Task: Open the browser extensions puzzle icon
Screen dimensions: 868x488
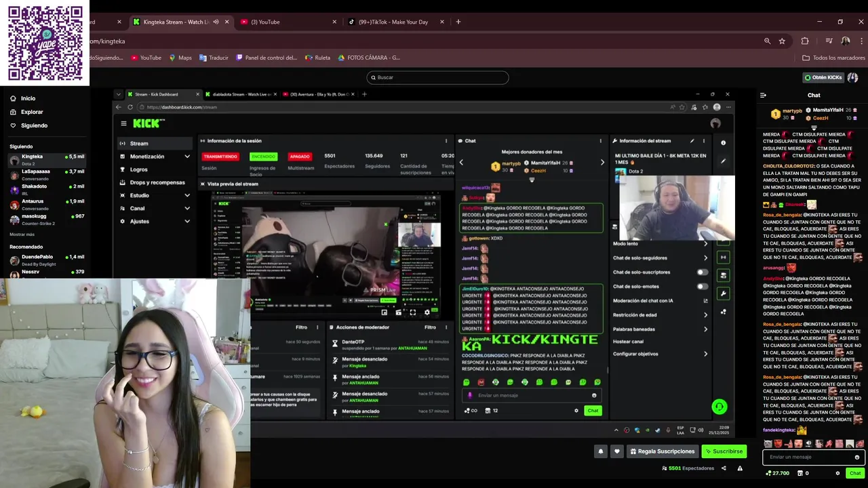Action: pyautogui.click(x=805, y=41)
